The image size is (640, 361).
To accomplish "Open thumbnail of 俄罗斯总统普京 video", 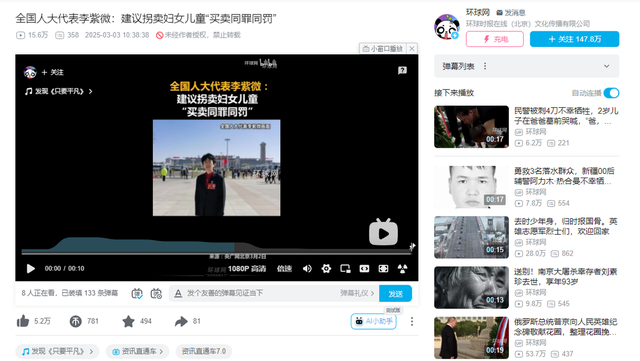I will tap(471, 338).
